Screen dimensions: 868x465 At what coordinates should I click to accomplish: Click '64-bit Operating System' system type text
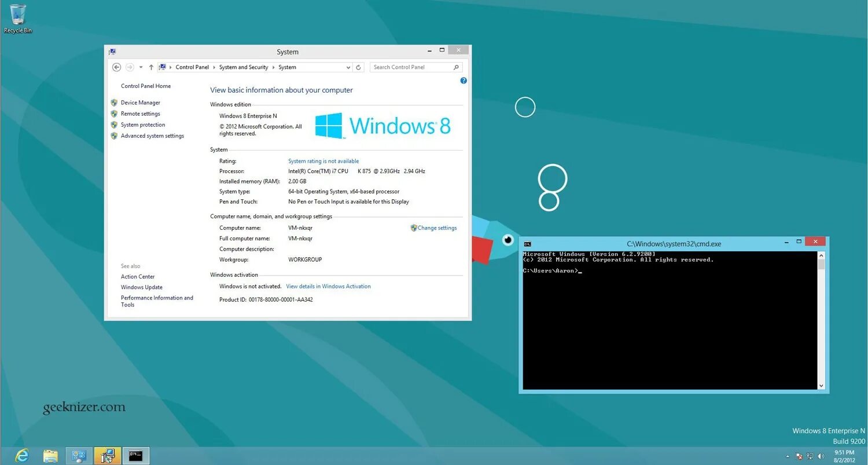(344, 191)
